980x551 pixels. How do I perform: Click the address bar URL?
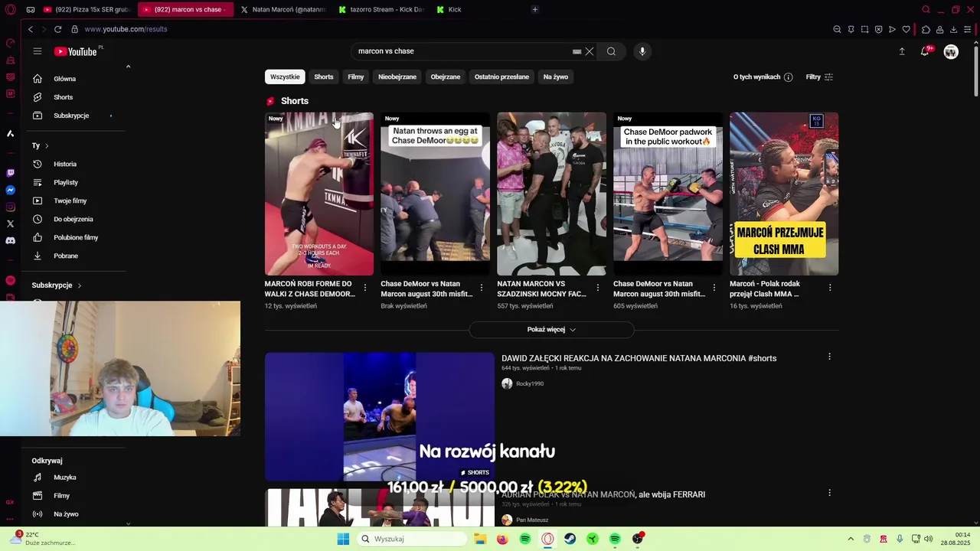pos(126,29)
